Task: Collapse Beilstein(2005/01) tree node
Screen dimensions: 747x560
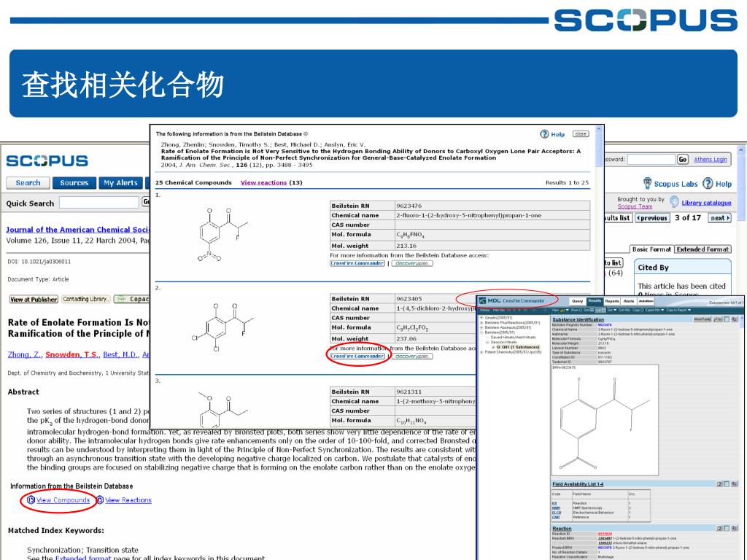Action: click(481, 332)
